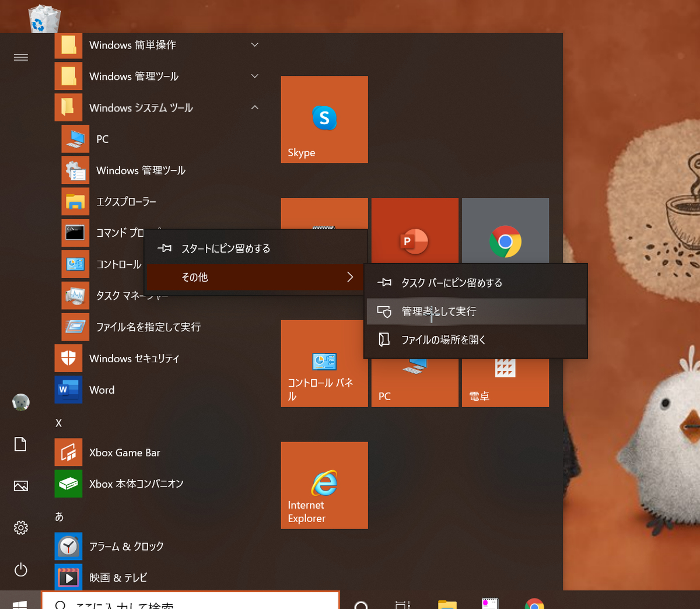Expand Windows 簡単操作 folder chevron

click(x=255, y=45)
